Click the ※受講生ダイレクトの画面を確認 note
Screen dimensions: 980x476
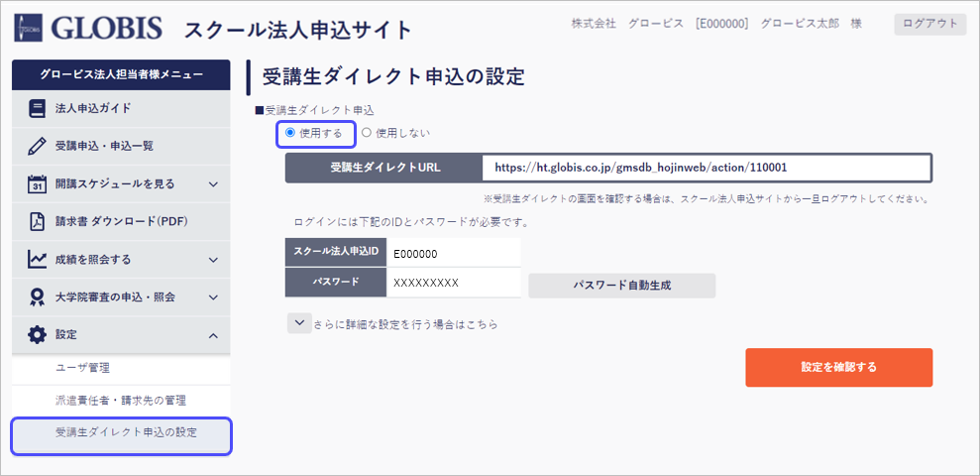705,199
